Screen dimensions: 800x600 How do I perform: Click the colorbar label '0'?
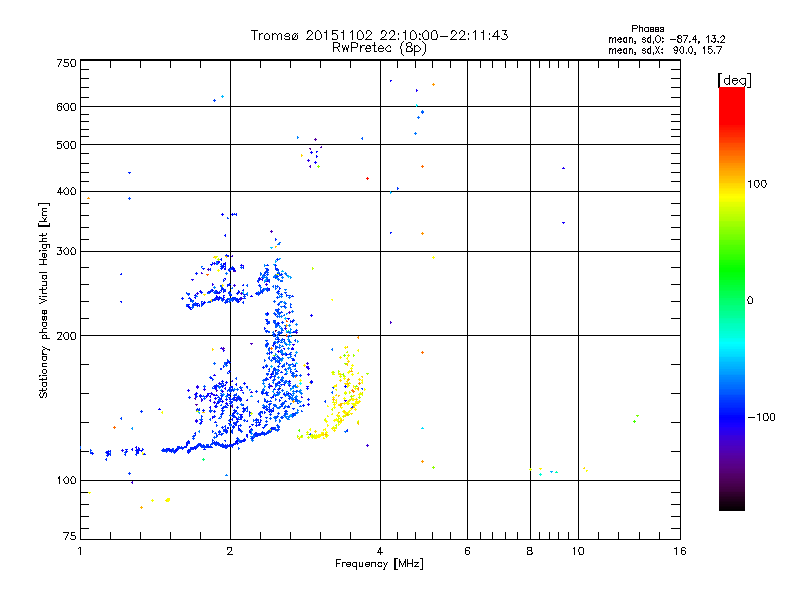pos(750,300)
